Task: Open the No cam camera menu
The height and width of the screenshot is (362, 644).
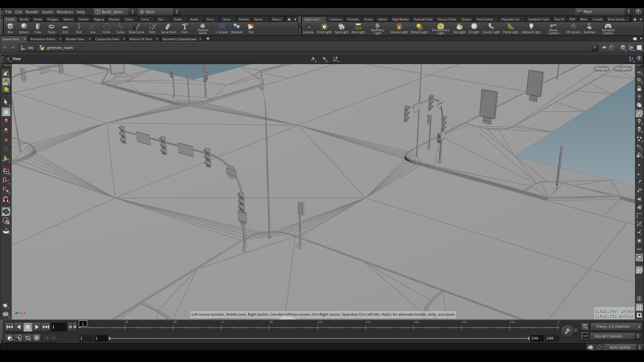Action: (623, 68)
